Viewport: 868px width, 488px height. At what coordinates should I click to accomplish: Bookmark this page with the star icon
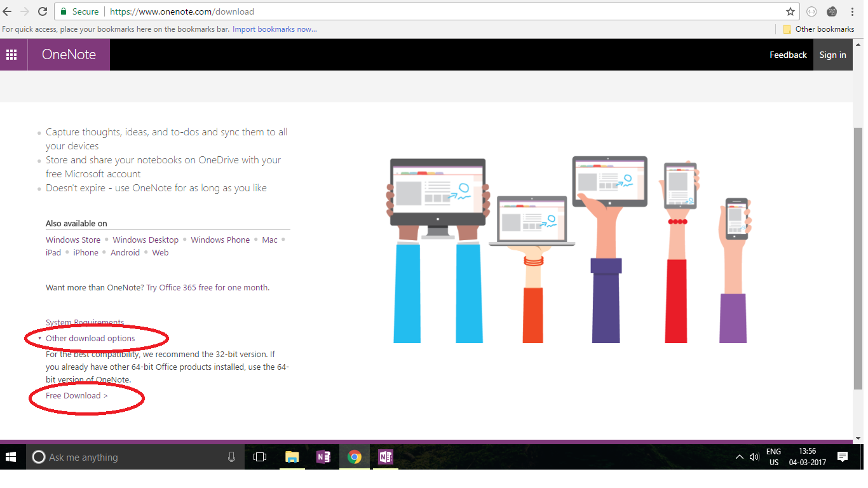pyautogui.click(x=790, y=11)
